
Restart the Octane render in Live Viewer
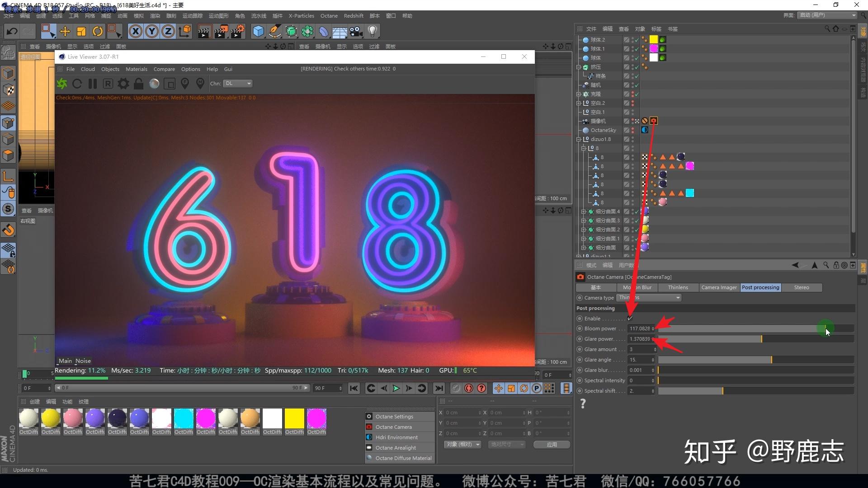[77, 84]
